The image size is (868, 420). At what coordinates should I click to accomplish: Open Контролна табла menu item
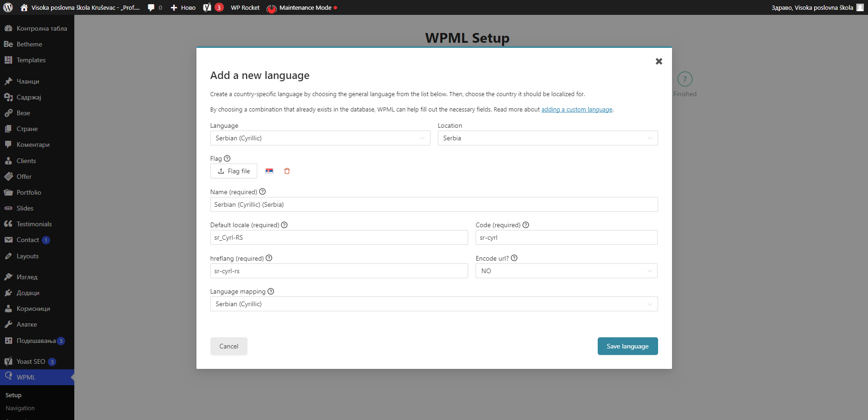point(37,28)
